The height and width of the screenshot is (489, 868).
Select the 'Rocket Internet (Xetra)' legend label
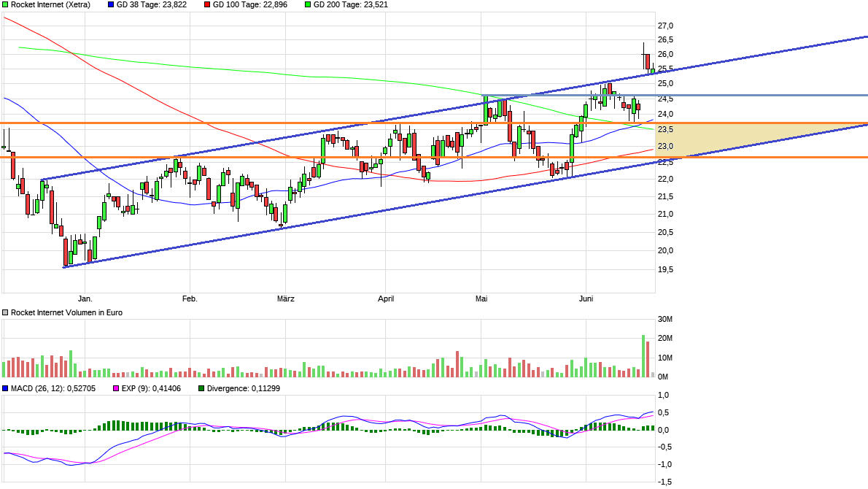click(x=50, y=4)
